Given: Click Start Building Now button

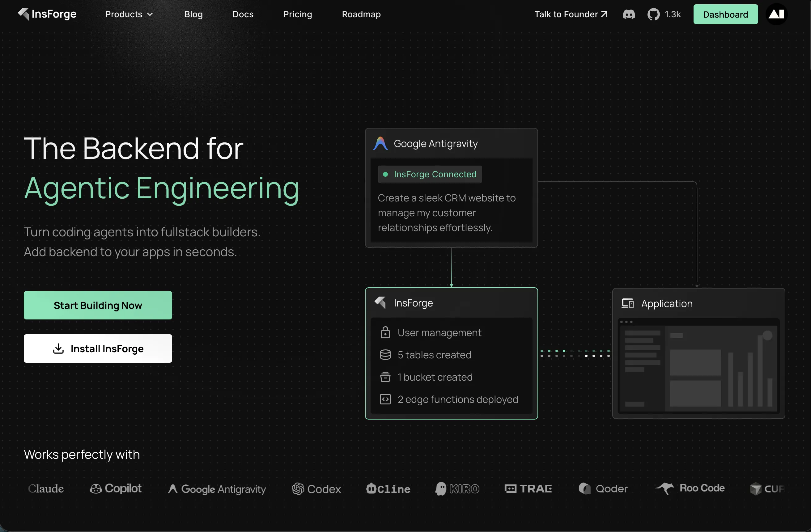Looking at the screenshot, I should point(98,305).
